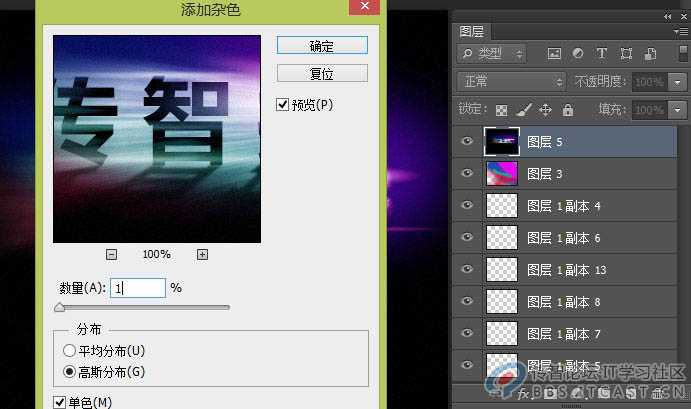Hide the 图层 3 layer with its eye icon
Screen dimensions: 691x409
[466, 174]
